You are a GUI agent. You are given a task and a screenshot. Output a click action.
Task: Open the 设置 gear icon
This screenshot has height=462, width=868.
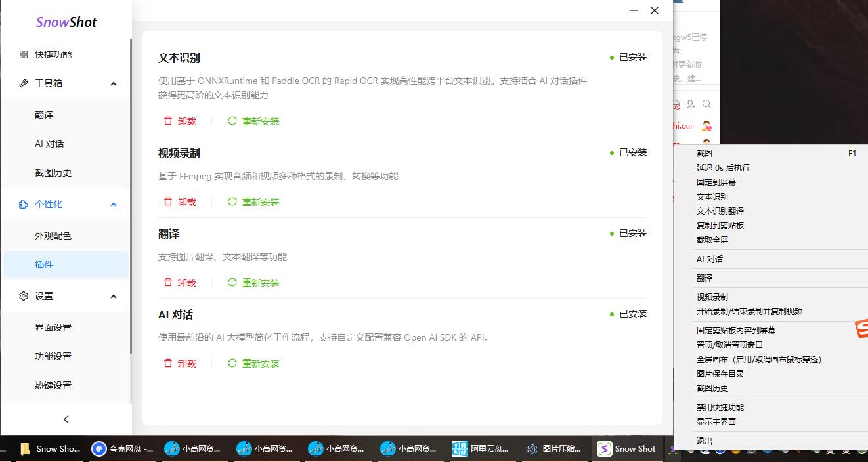pyautogui.click(x=24, y=296)
